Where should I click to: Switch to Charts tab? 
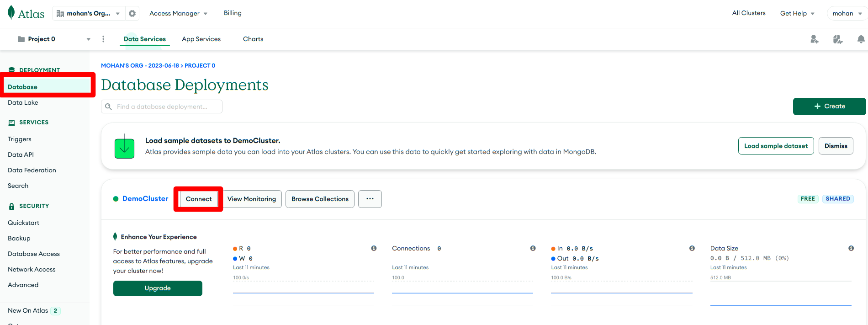253,39
